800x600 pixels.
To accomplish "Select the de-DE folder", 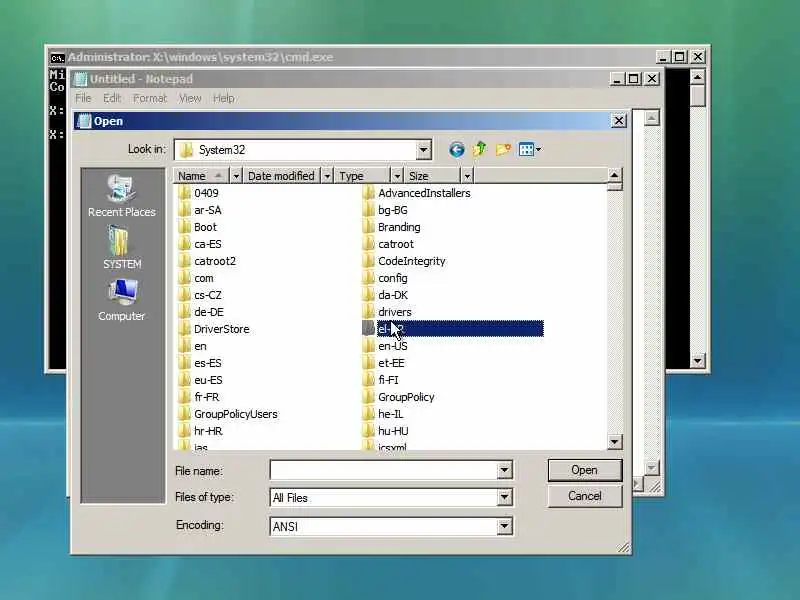I will pyautogui.click(x=202, y=312).
